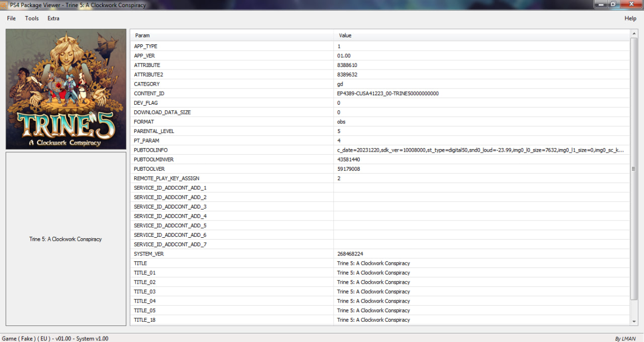Click the scrollbar up arrow
This screenshot has height=342, width=644.
pyautogui.click(x=634, y=33)
